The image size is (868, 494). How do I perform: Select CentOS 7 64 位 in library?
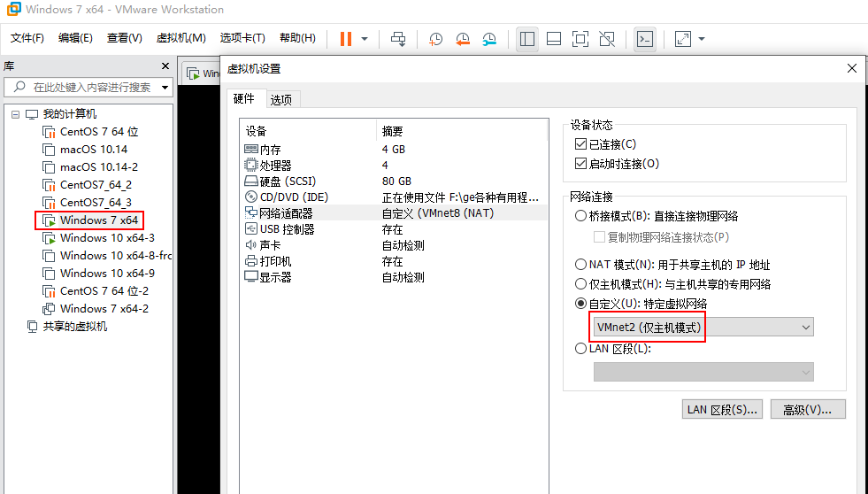tap(91, 132)
